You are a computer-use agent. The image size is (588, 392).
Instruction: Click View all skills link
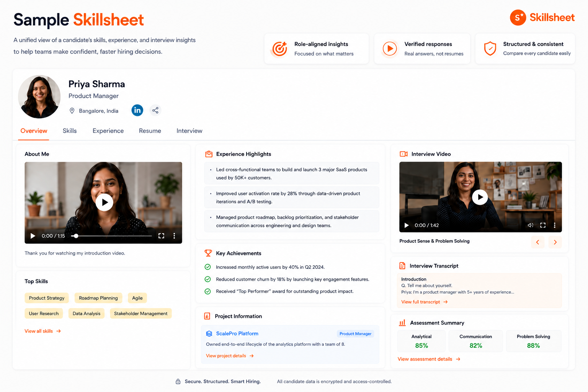click(x=42, y=331)
